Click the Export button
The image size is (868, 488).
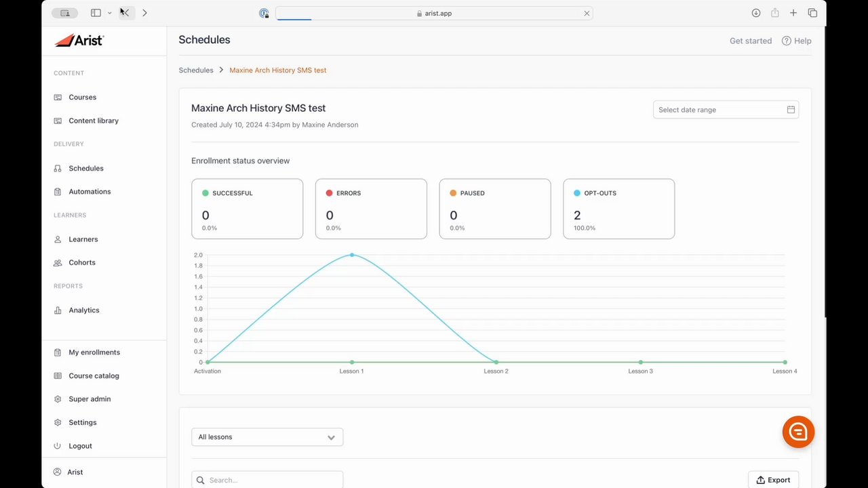pos(773,480)
